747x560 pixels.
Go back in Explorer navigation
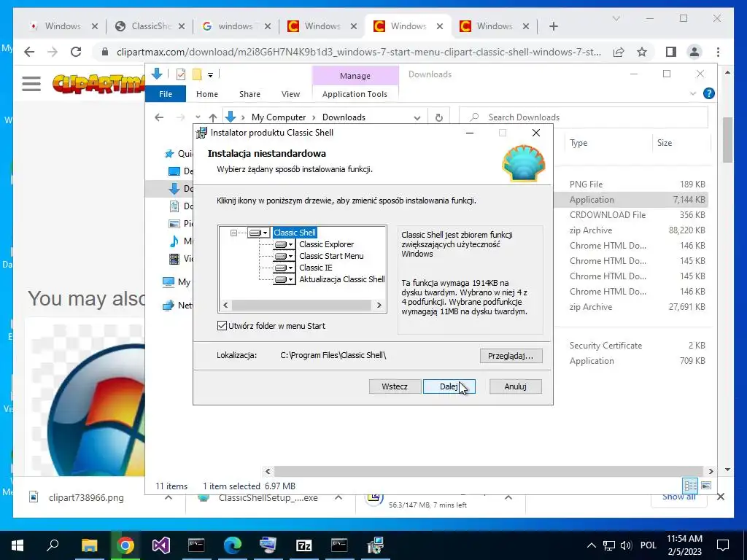pyautogui.click(x=159, y=117)
